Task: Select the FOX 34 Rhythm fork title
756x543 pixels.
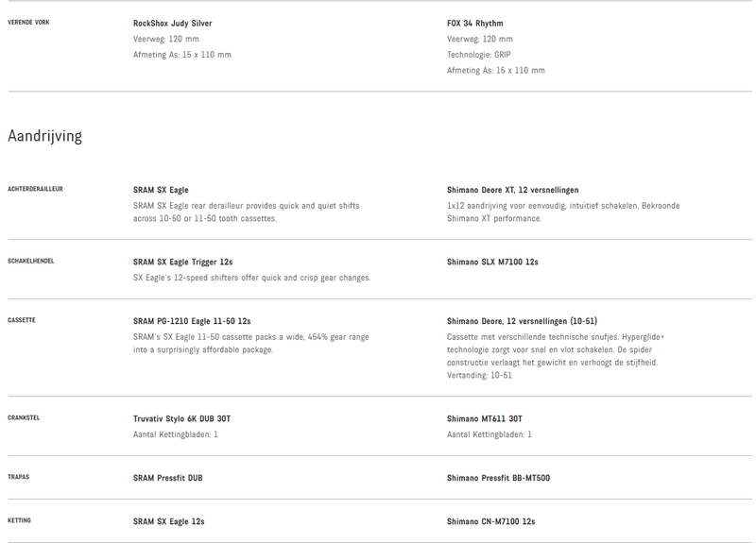Action: [474, 24]
